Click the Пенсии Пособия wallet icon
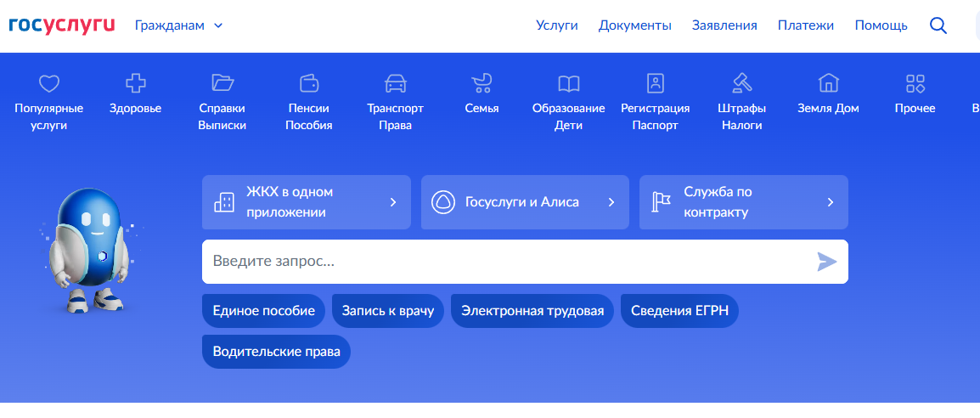The image size is (980, 418). 309,83
